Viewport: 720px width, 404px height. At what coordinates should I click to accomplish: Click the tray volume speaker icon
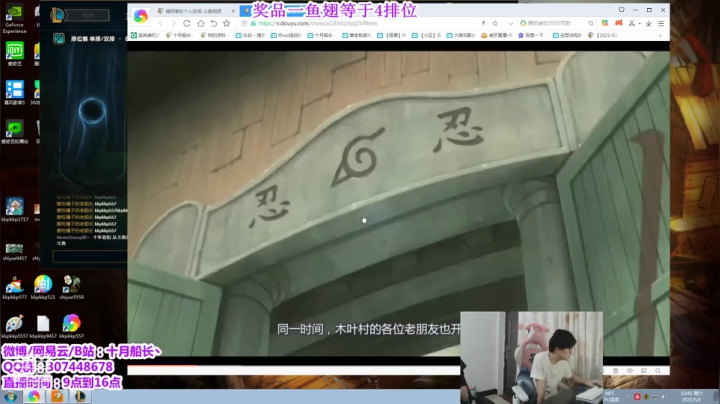tap(664, 397)
